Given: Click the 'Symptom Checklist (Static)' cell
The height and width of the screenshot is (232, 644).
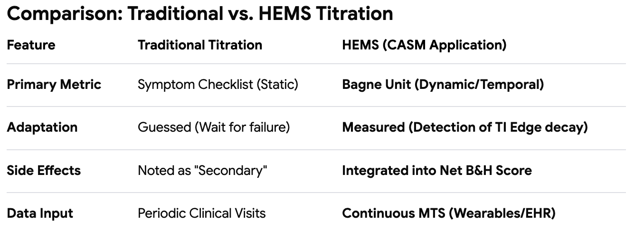Looking at the screenshot, I should (218, 85).
